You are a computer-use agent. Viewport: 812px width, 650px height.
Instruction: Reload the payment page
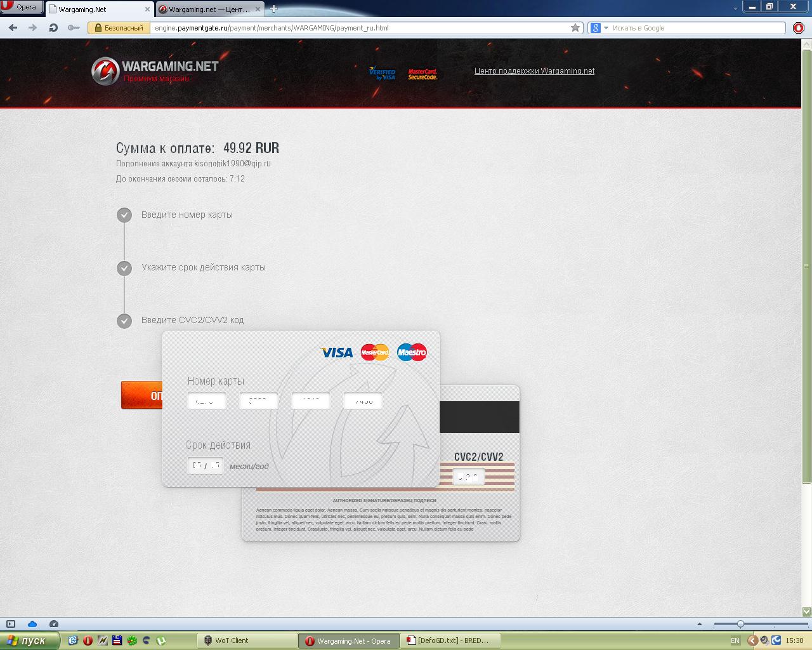[53, 27]
